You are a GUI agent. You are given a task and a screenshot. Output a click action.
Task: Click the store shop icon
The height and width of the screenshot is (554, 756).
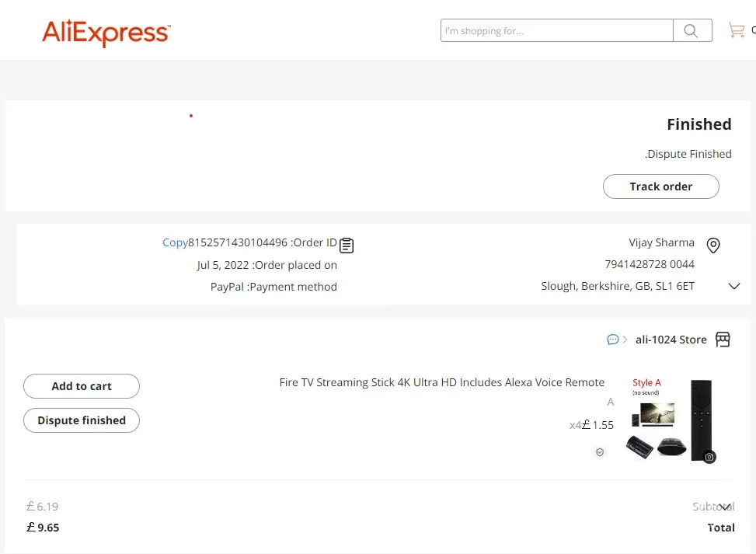pos(723,340)
